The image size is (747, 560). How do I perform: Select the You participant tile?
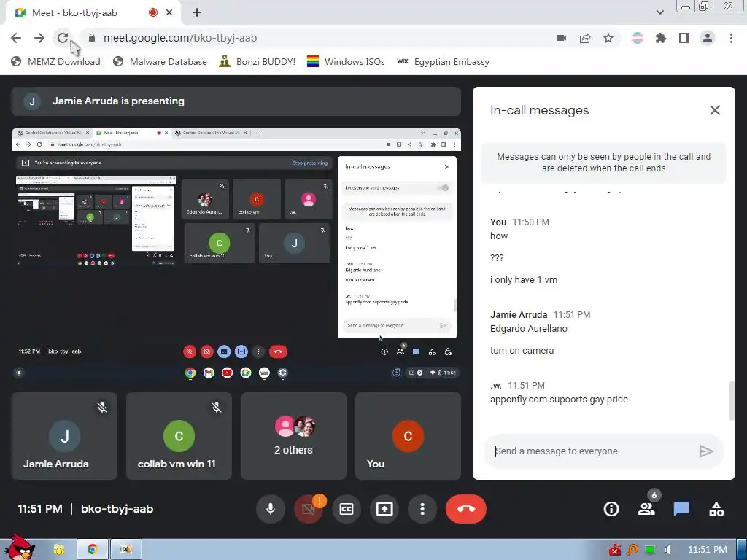pos(408,436)
